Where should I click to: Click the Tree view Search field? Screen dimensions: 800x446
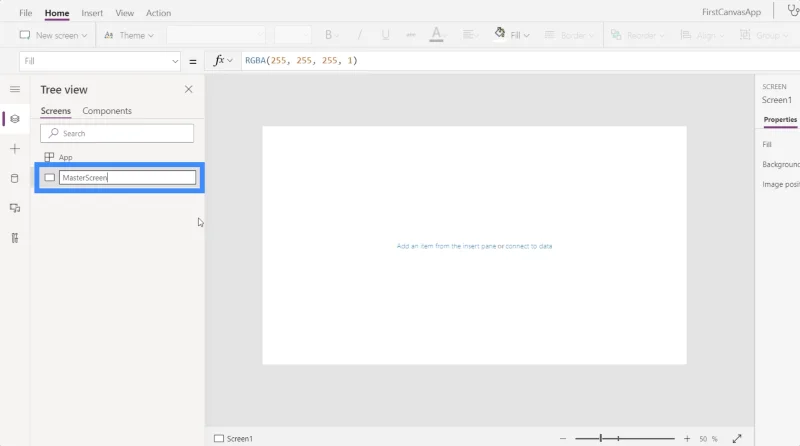click(117, 133)
